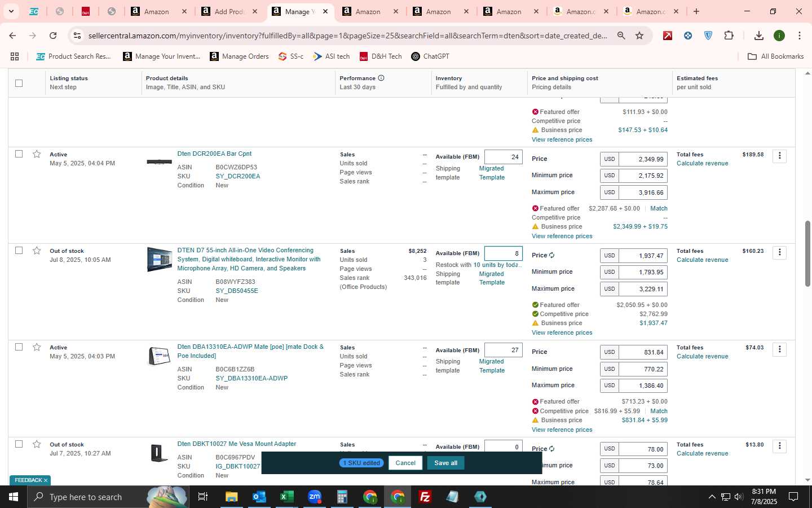Click Restock with 10 units link

point(497,265)
